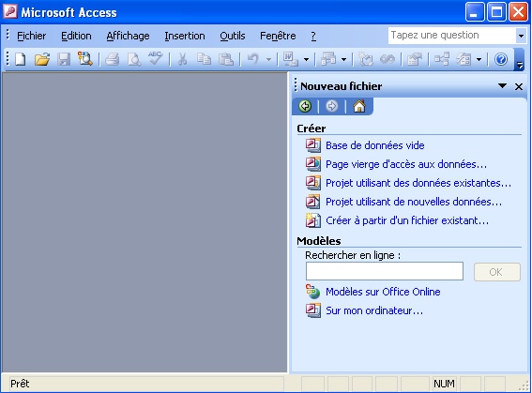Click the Office Links toolbar icon
Viewport: 532px width, 393px height.
click(291, 59)
